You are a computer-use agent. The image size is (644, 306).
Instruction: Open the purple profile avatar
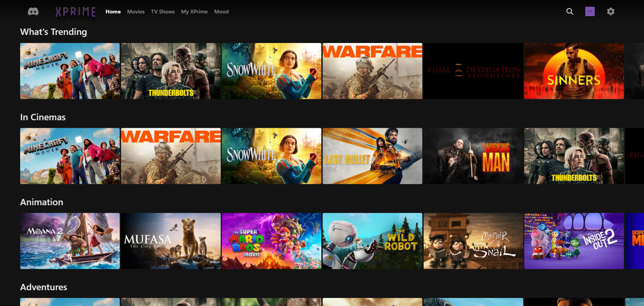click(590, 11)
